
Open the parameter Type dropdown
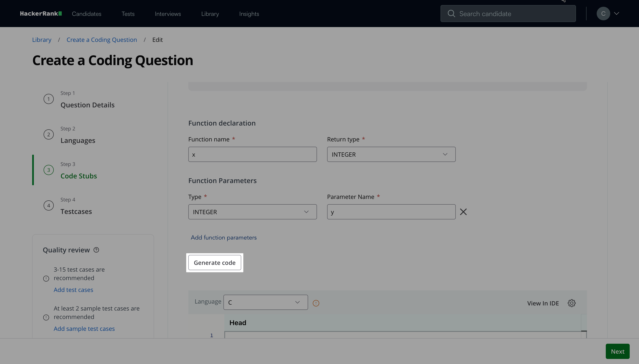point(252,212)
